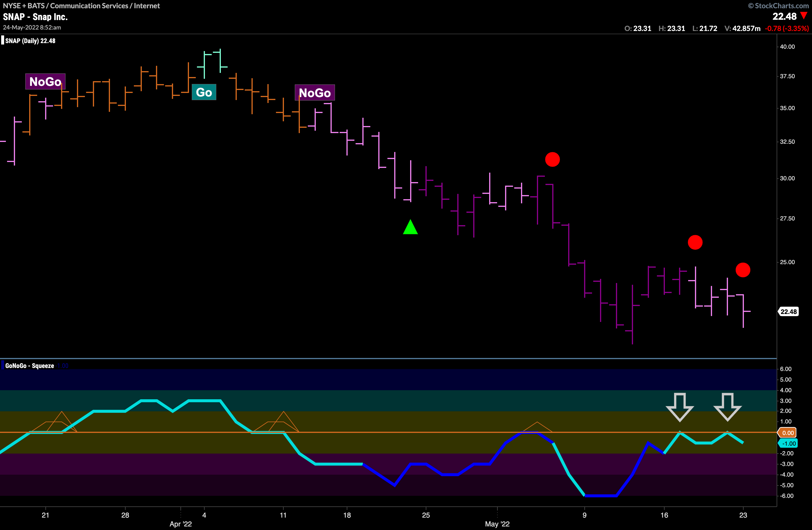Click the red circle above the final price bar
812x530 pixels.
click(743, 270)
